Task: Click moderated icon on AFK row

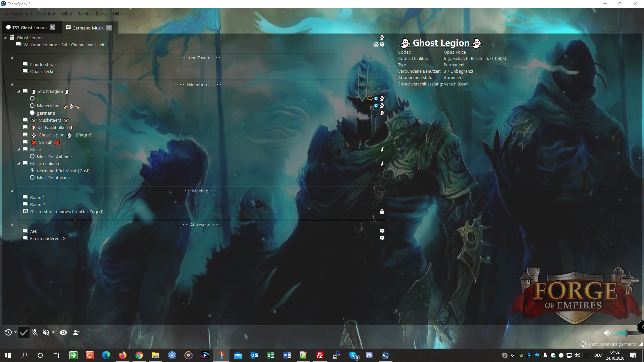Action: pyautogui.click(x=382, y=231)
